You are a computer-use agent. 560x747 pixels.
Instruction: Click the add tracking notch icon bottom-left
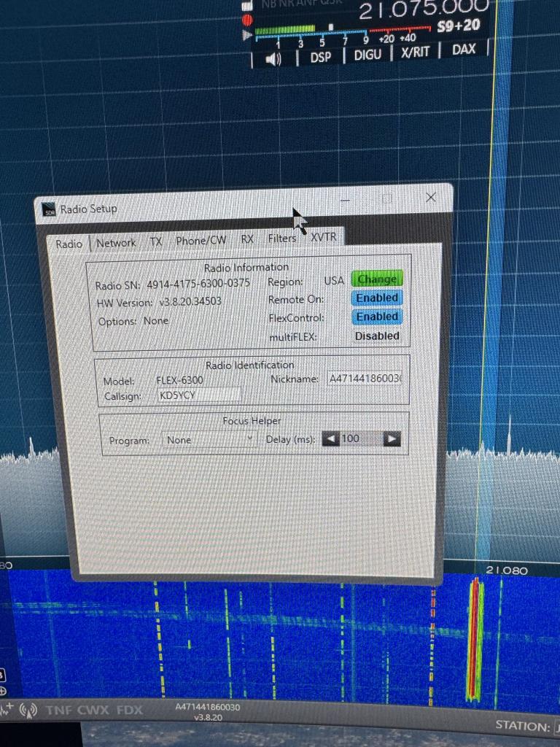[7, 709]
